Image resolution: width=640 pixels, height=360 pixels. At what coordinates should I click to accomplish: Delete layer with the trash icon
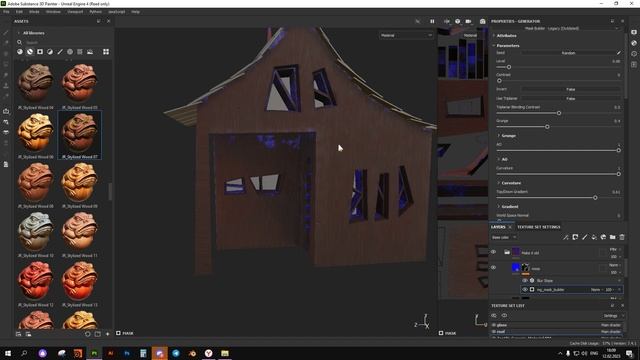622,237
